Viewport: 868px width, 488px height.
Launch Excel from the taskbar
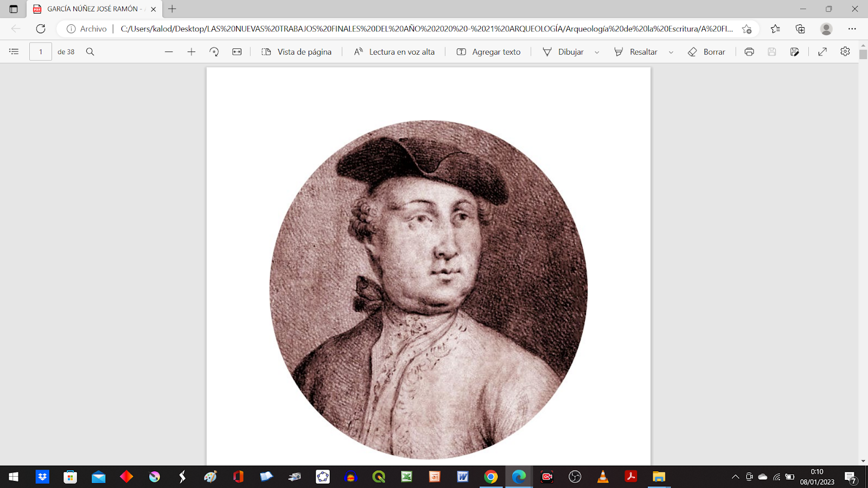(406, 477)
